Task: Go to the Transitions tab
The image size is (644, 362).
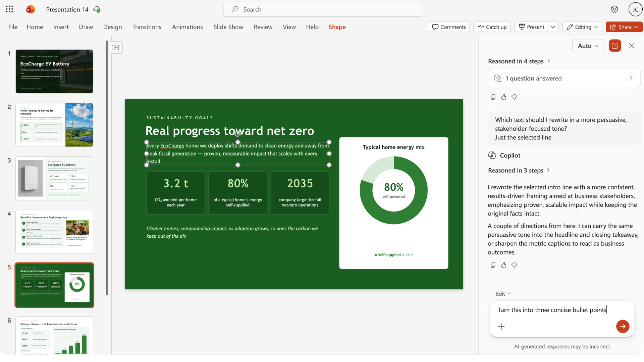Action: click(147, 27)
